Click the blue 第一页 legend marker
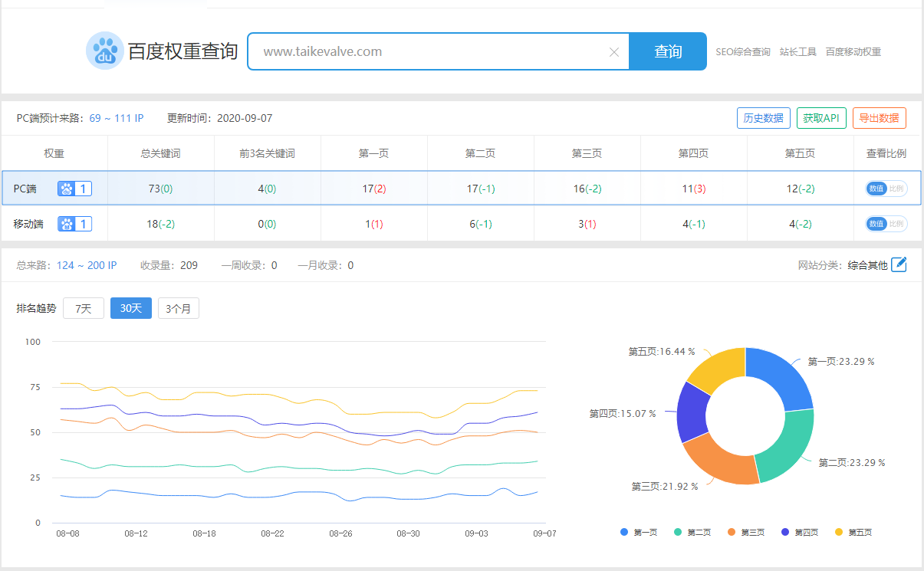Screen dimensions: 924x571 coord(624,531)
